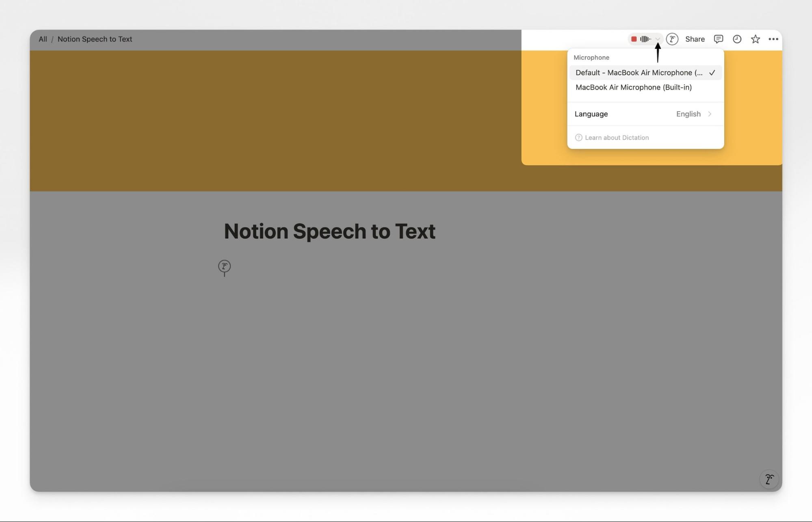Navigate to All via the breadcrumb
This screenshot has width=812, height=522.
coord(42,39)
